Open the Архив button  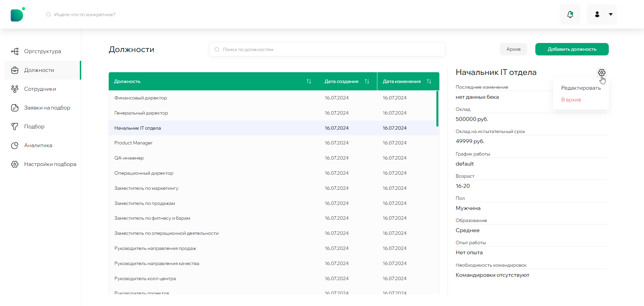click(x=513, y=49)
